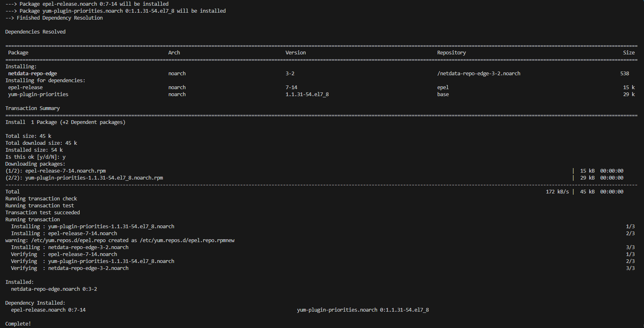Click the 'Is this ok [y/d/N]' prompt
This screenshot has height=328, width=644.
tap(35, 157)
